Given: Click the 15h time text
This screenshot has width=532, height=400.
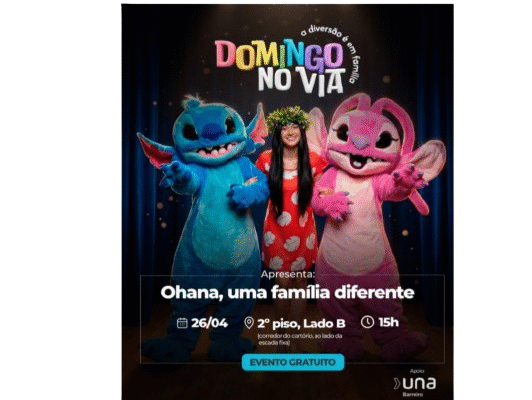Looking at the screenshot, I should pyautogui.click(x=388, y=322).
